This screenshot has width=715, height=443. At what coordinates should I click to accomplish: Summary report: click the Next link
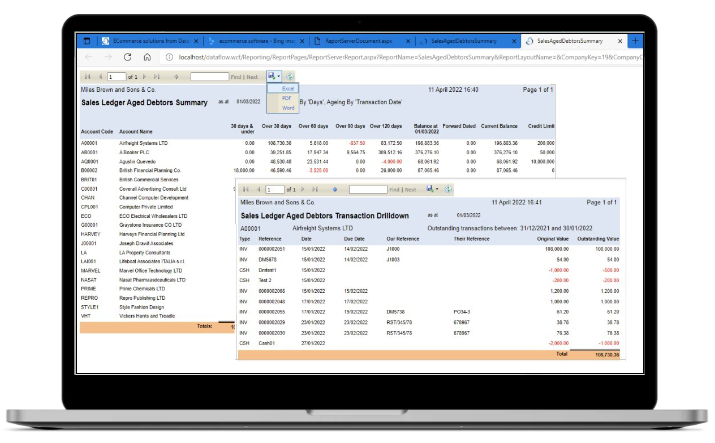pos(252,77)
